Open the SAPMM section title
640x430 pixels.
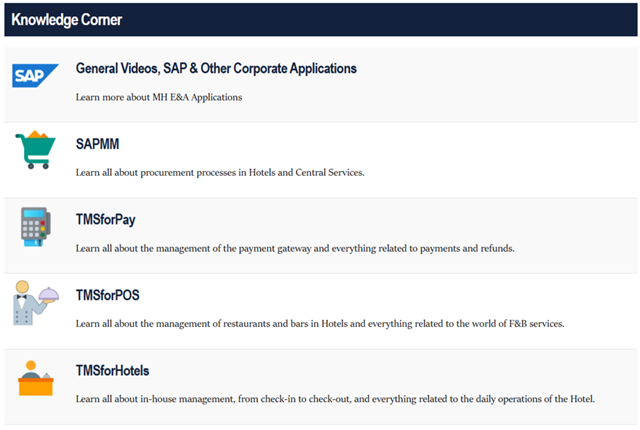pos(98,144)
